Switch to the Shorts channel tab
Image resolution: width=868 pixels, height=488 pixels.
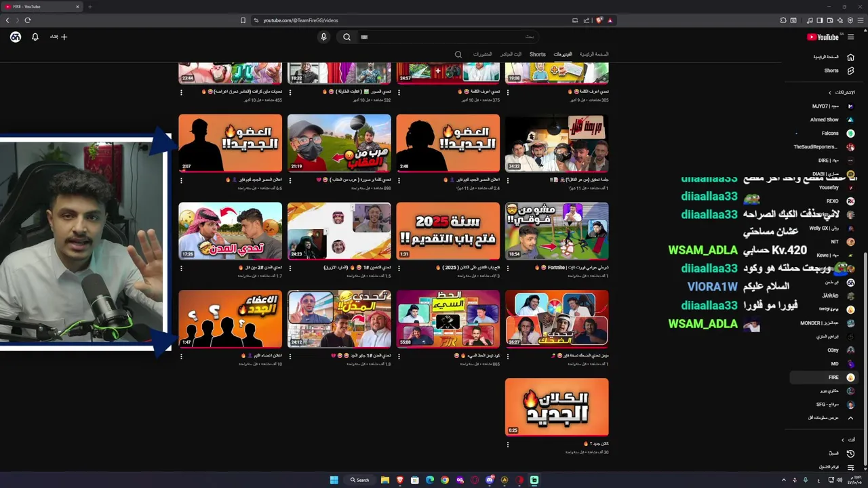538,54
